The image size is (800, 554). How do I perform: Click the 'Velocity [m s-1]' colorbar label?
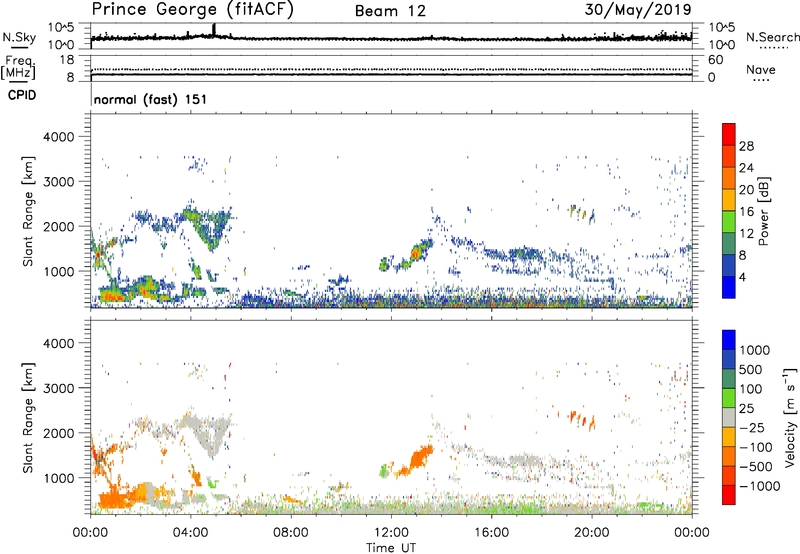click(x=790, y=417)
